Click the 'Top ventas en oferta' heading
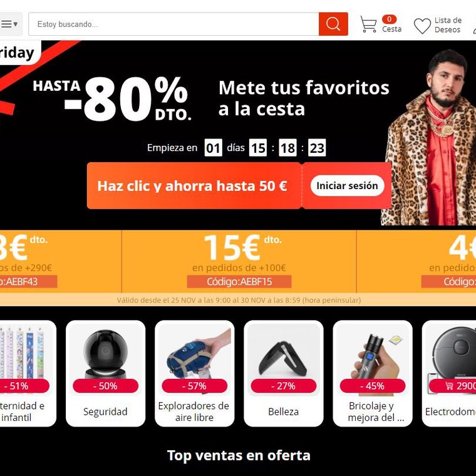Screen dimensions: 476x476 (239, 455)
